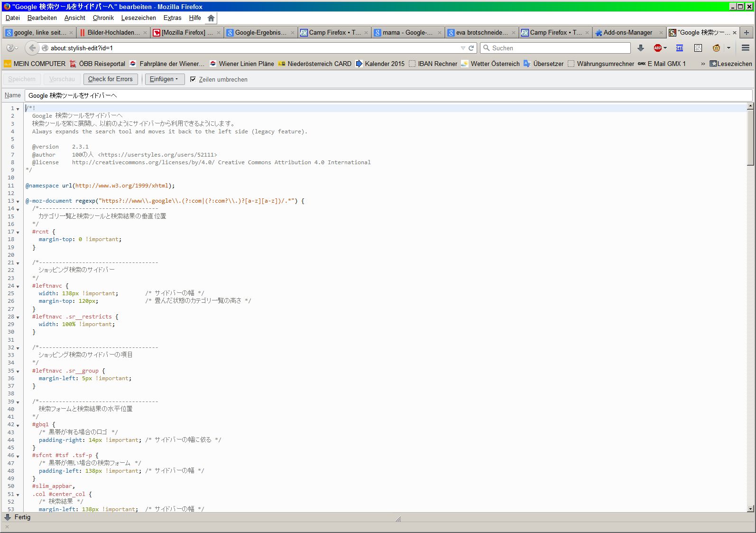Open the Bearbeiten menu

pos(42,18)
